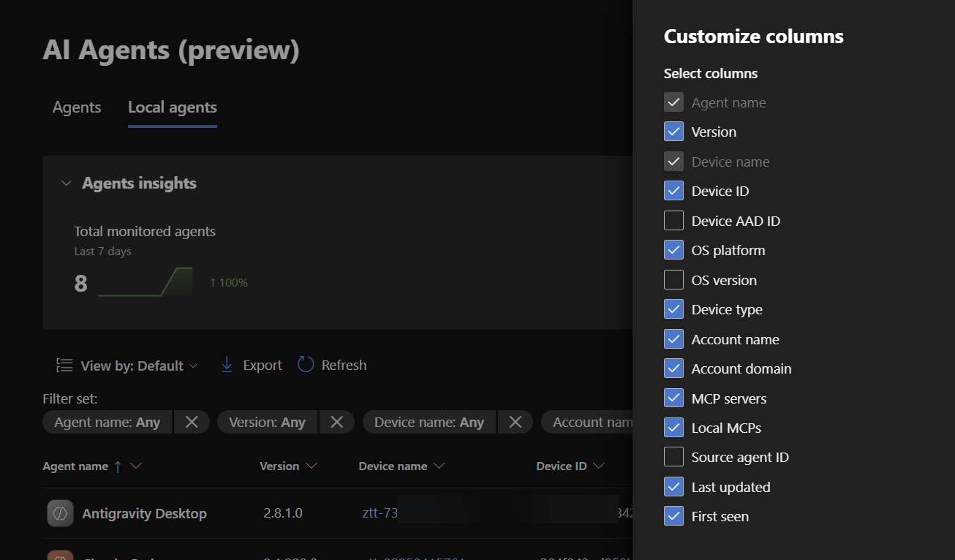This screenshot has height=560, width=955.
Task: Click the Customize columns heading
Action: pos(754,37)
